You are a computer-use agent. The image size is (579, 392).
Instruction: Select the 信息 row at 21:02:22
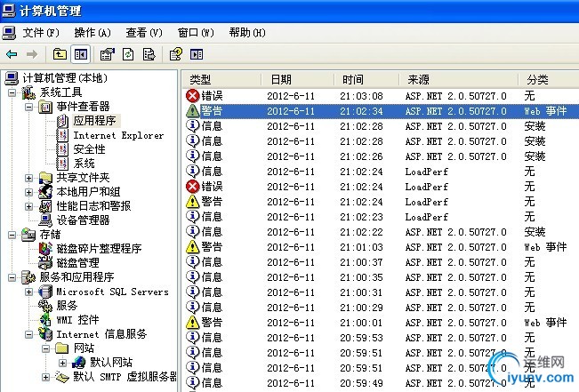click(381, 232)
